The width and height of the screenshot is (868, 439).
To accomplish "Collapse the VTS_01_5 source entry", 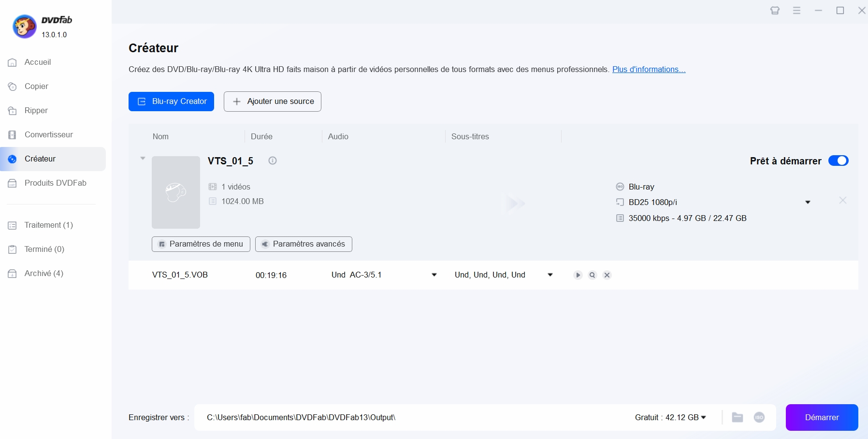I will coord(143,158).
